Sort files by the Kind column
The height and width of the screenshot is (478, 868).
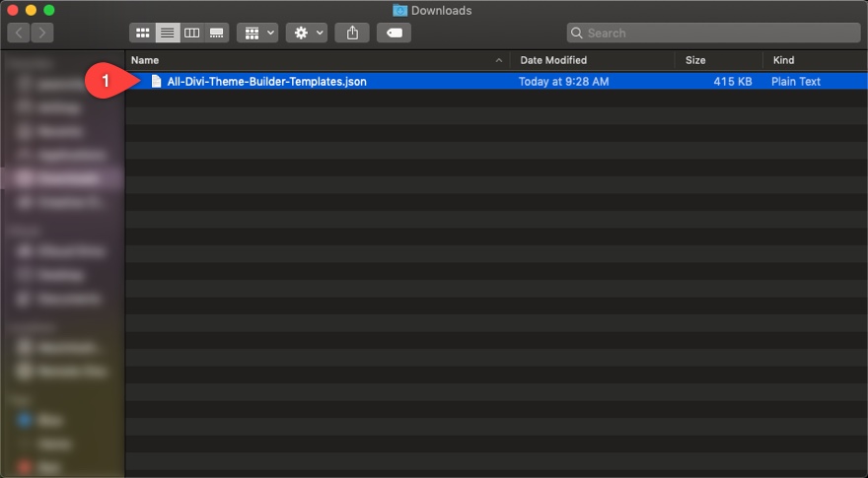pyautogui.click(x=814, y=60)
